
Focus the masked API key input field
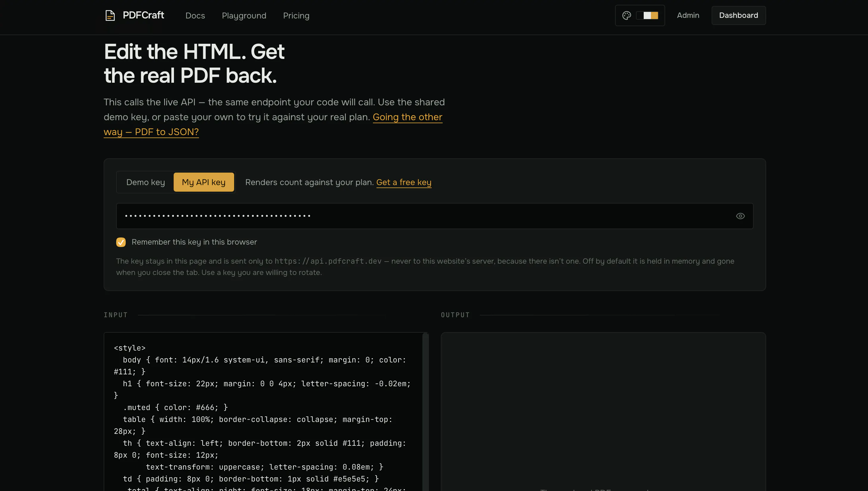click(x=435, y=216)
